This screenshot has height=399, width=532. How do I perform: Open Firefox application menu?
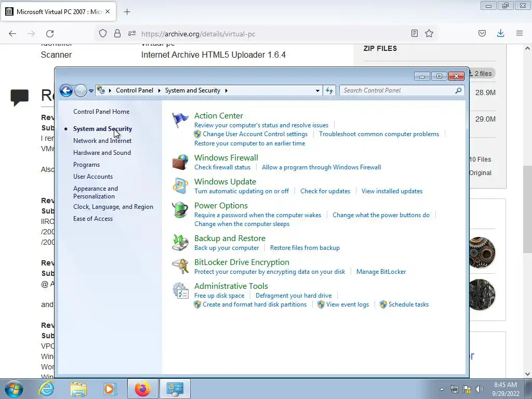click(520, 33)
